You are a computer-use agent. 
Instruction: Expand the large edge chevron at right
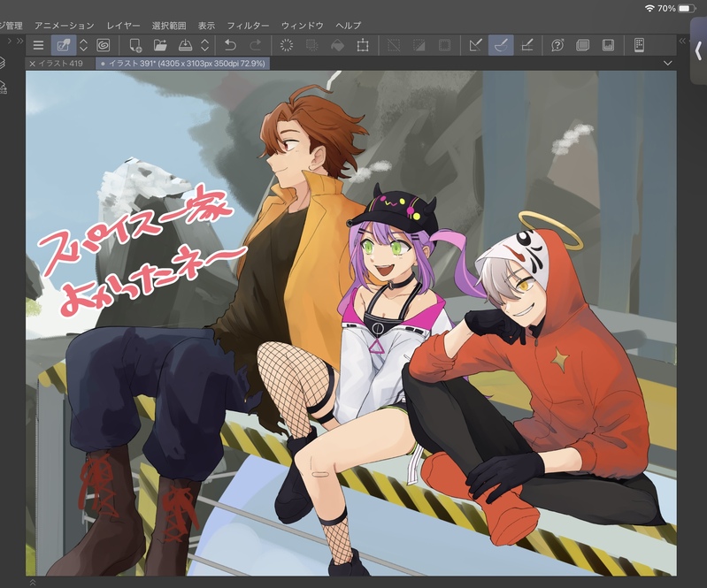698,51
